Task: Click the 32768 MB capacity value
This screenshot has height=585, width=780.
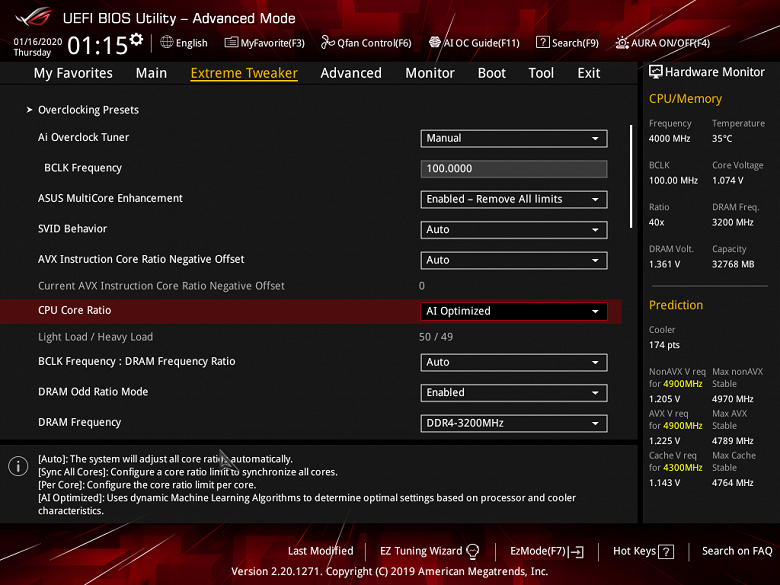Action: 733,264
